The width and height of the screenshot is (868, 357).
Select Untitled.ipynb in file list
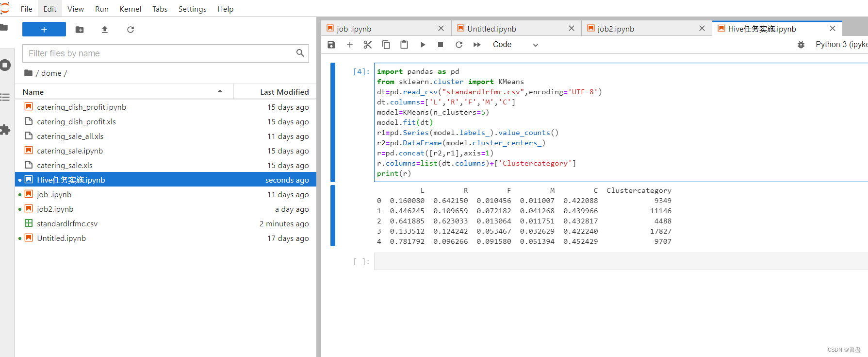[x=165, y=238]
